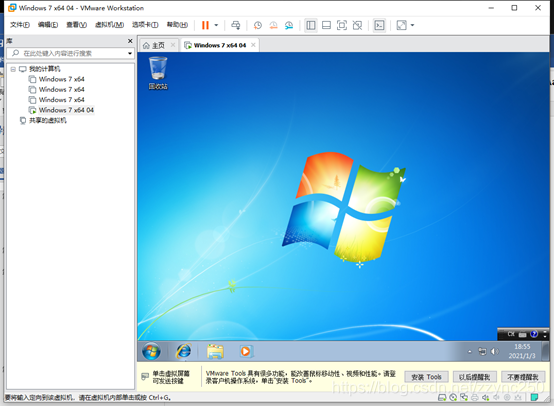
Task: Click the guest Show Desktop button
Action: (x=546, y=351)
